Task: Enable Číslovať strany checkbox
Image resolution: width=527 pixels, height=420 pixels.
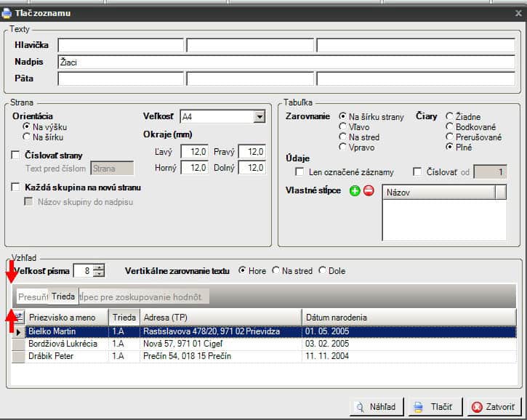Action: 15,155
